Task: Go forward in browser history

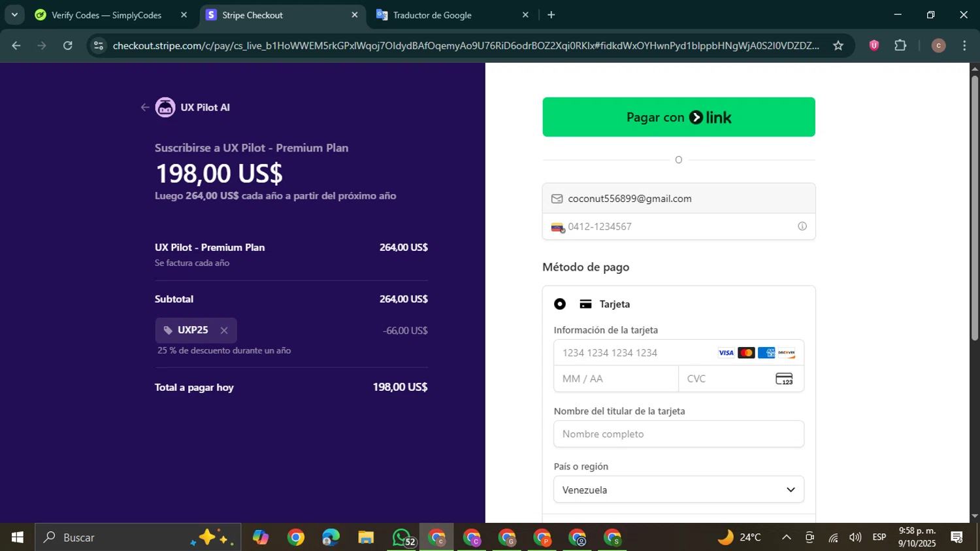Action: [42, 45]
